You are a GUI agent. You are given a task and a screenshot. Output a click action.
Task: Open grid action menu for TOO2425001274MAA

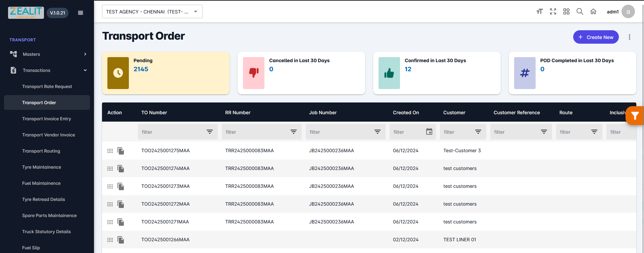pos(110,169)
